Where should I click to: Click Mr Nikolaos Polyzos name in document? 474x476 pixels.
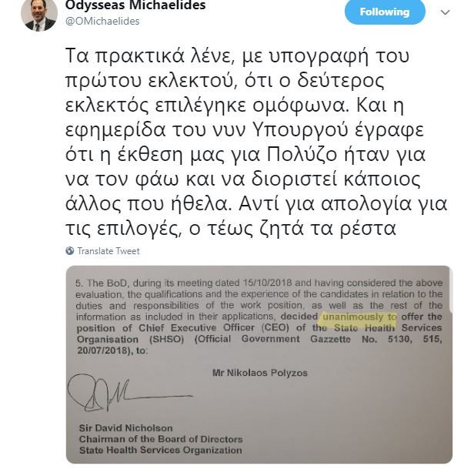tap(260, 373)
